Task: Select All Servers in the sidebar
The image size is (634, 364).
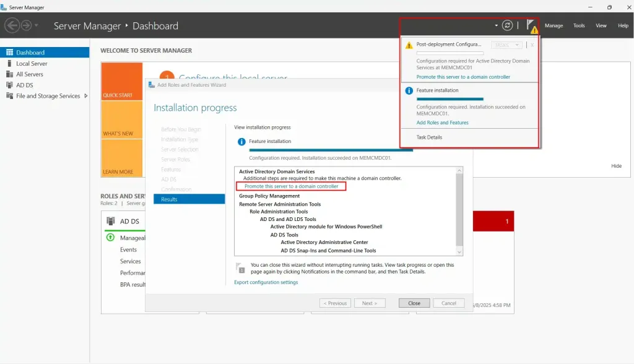Action: tap(45, 74)
